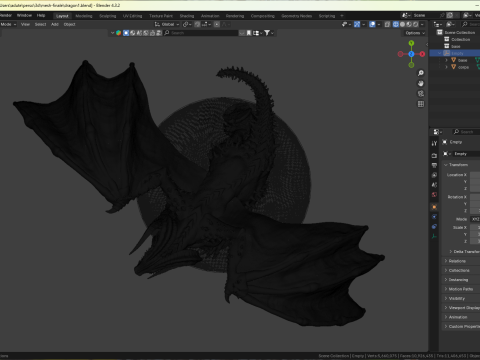Screen dimensions: 480x360
Task: Open the Help menu
Action: [41, 15]
